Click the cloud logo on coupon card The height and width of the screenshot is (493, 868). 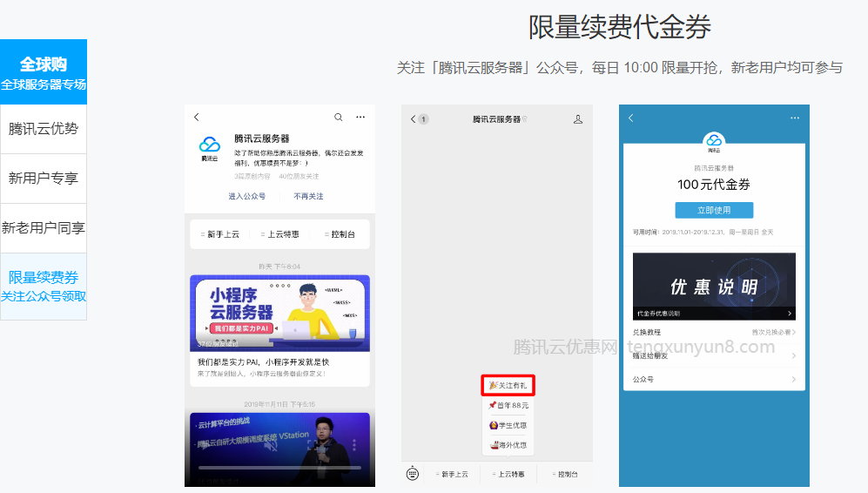[714, 142]
